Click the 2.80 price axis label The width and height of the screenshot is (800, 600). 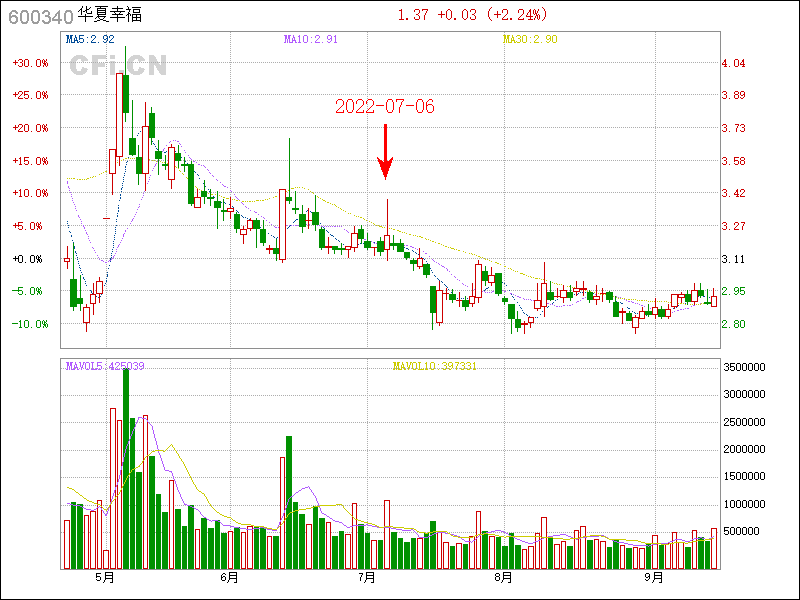pos(734,324)
